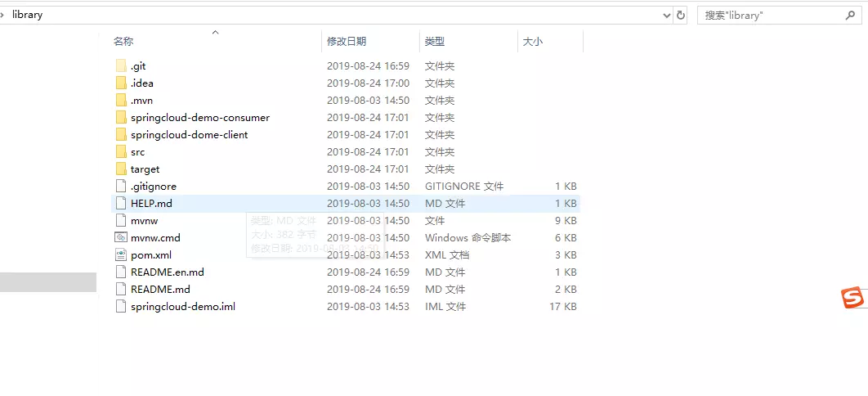This screenshot has width=868, height=396.
Task: Select the target folder name
Action: point(145,169)
